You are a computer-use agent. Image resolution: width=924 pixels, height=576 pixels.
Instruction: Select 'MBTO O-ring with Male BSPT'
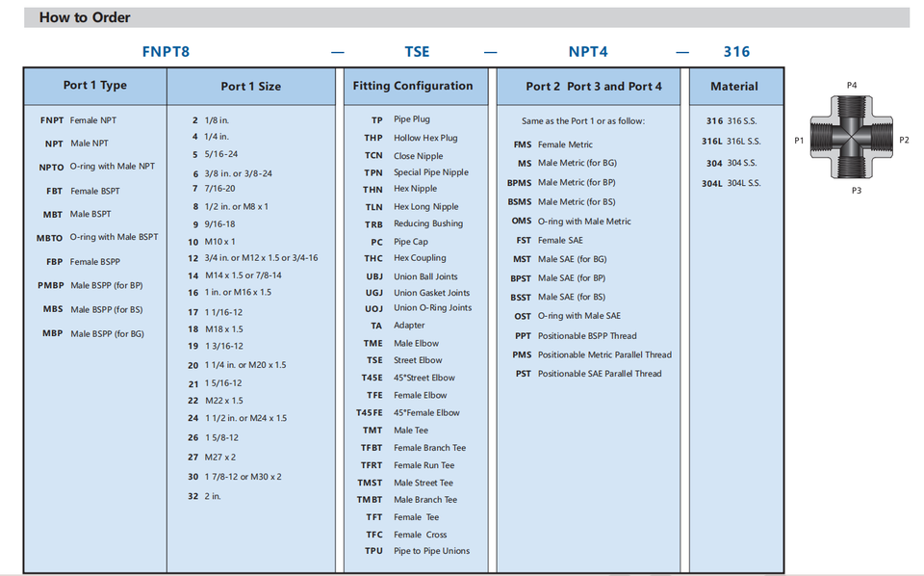pyautogui.click(x=97, y=238)
